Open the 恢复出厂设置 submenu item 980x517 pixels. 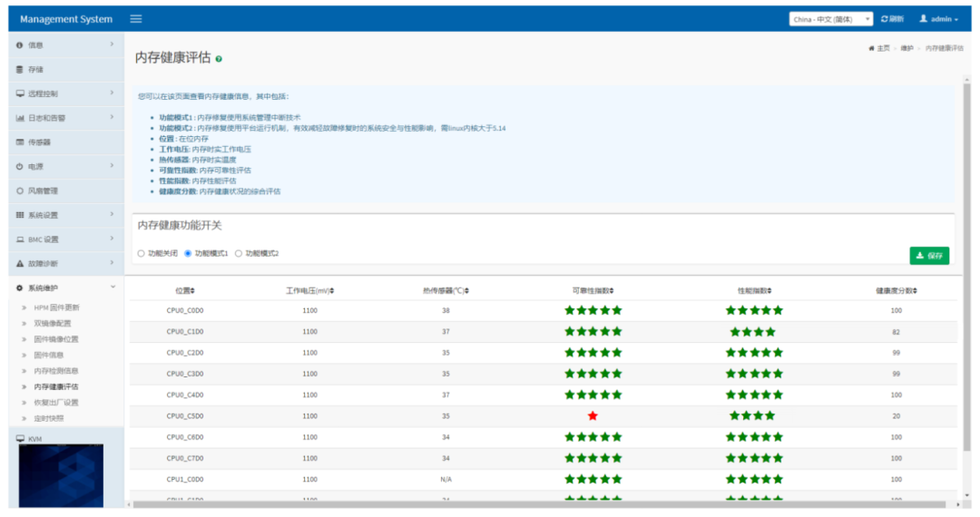56,403
